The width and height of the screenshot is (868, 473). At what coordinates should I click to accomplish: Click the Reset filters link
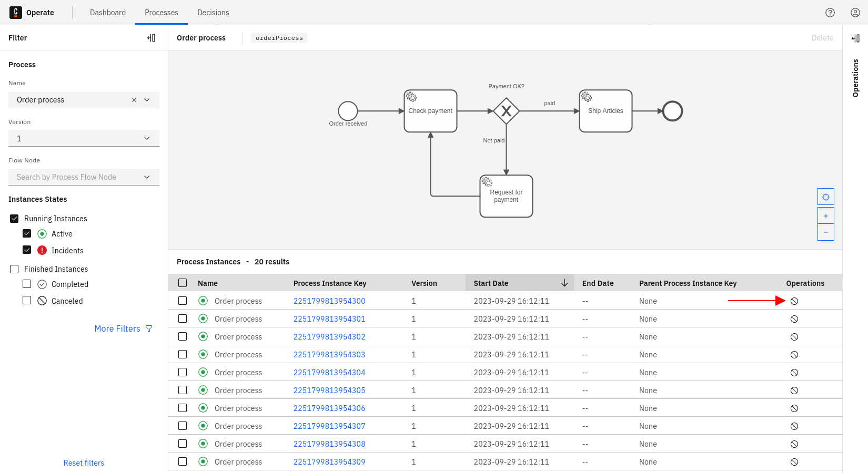tap(84, 462)
